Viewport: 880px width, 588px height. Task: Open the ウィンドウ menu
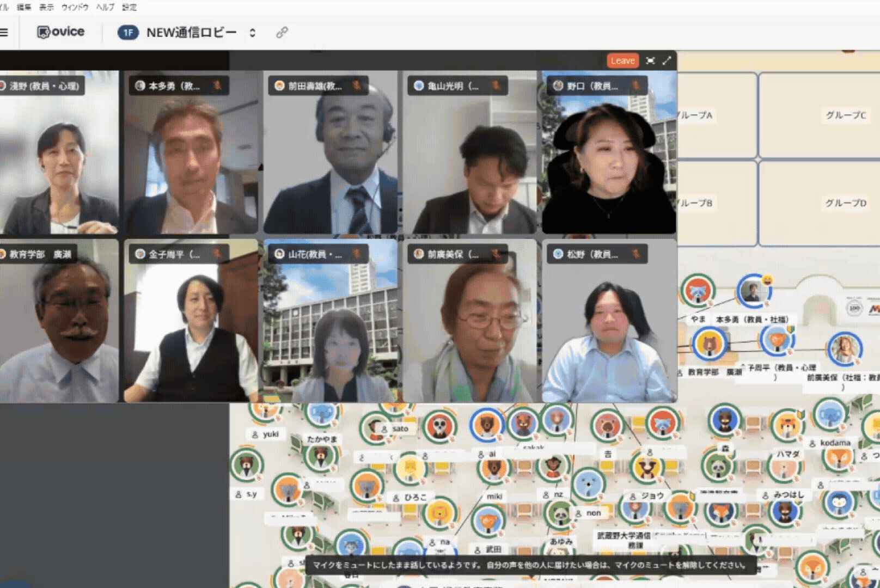[75, 7]
